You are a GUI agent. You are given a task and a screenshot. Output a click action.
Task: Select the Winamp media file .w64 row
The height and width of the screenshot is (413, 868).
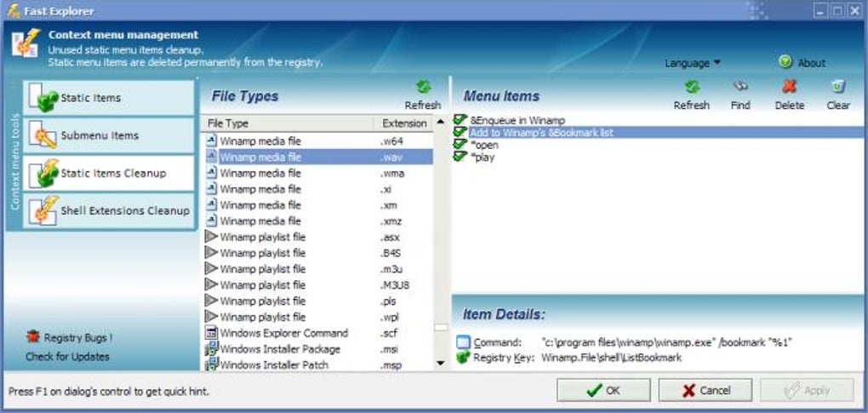[x=317, y=141]
